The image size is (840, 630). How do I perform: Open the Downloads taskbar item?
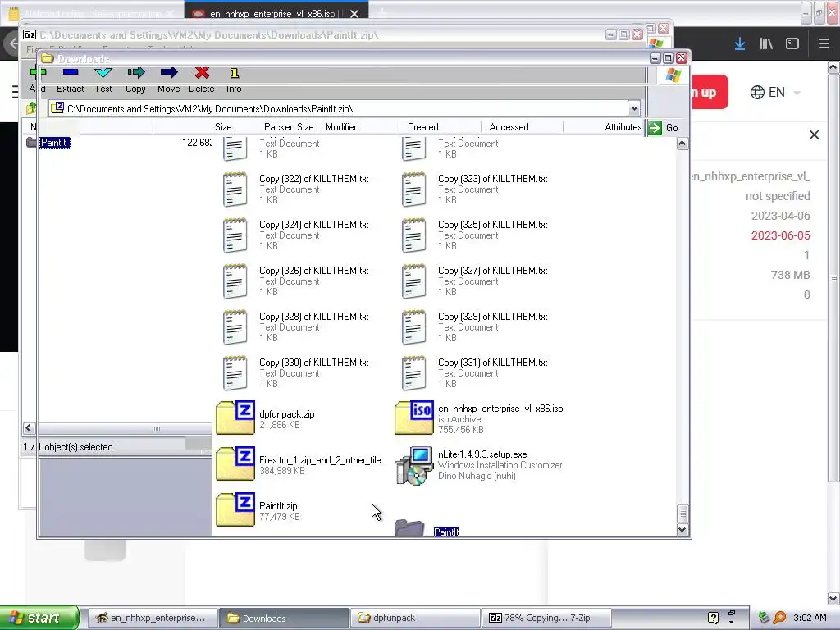coord(283,618)
